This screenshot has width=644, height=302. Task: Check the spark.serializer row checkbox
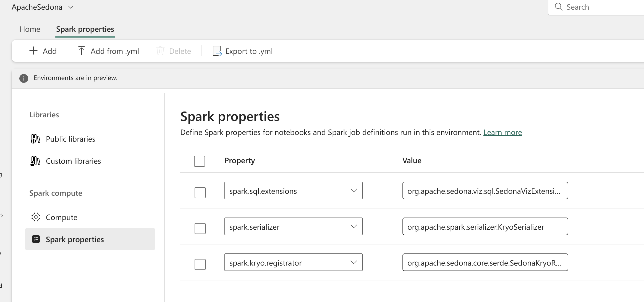click(x=200, y=229)
